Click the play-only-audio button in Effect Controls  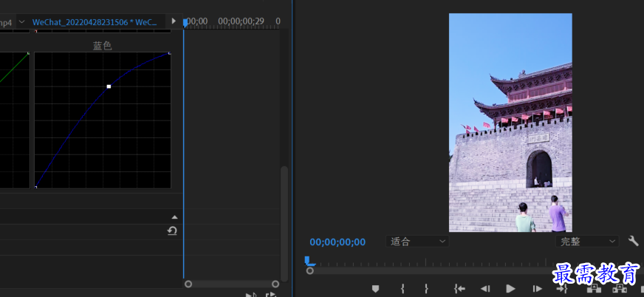(251, 295)
